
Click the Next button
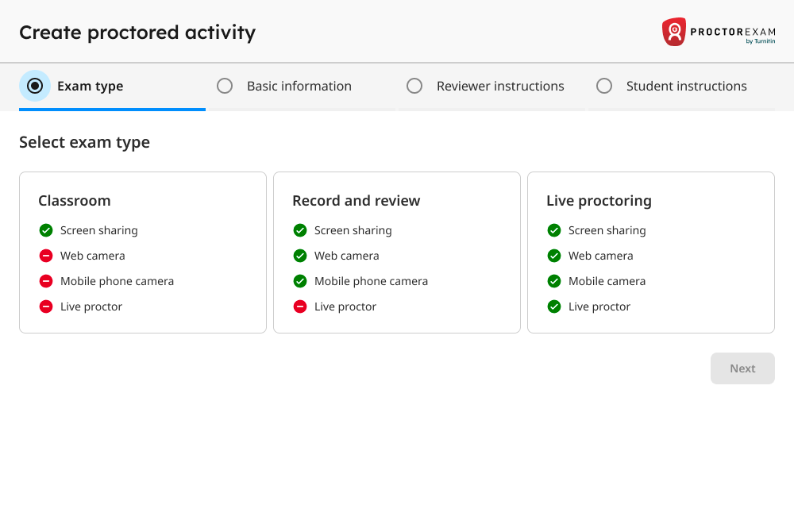tap(742, 368)
